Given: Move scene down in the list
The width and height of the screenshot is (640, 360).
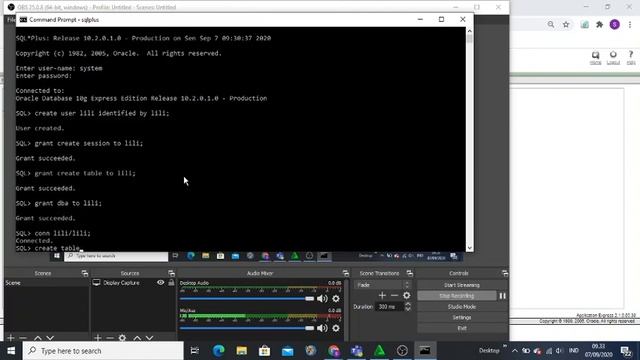Looking at the screenshot, I should pos(50,338).
